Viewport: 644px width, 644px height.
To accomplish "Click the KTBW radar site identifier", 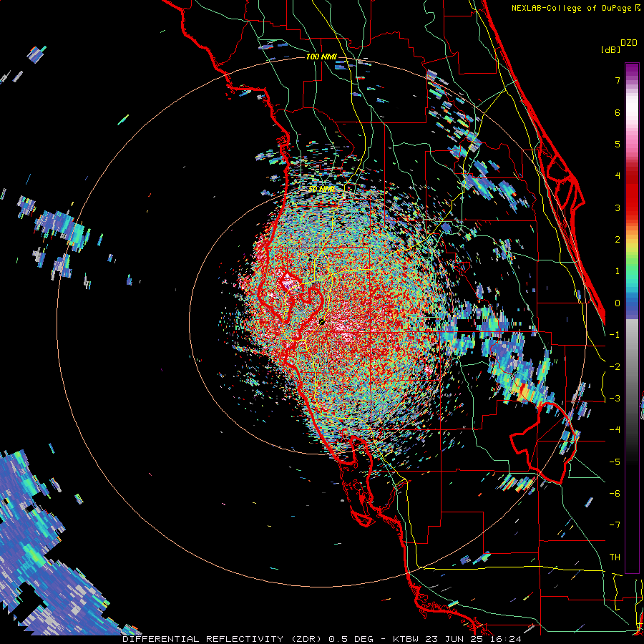I will point(406,639).
